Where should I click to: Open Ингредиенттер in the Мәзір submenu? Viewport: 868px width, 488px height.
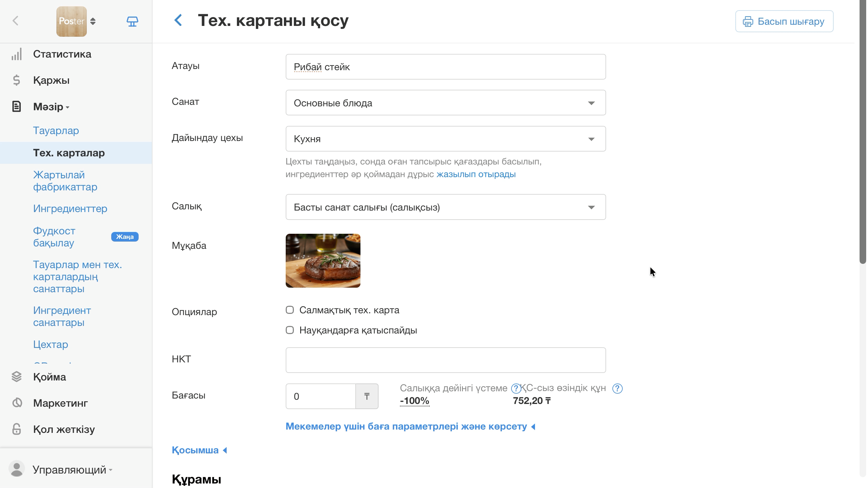point(70,208)
